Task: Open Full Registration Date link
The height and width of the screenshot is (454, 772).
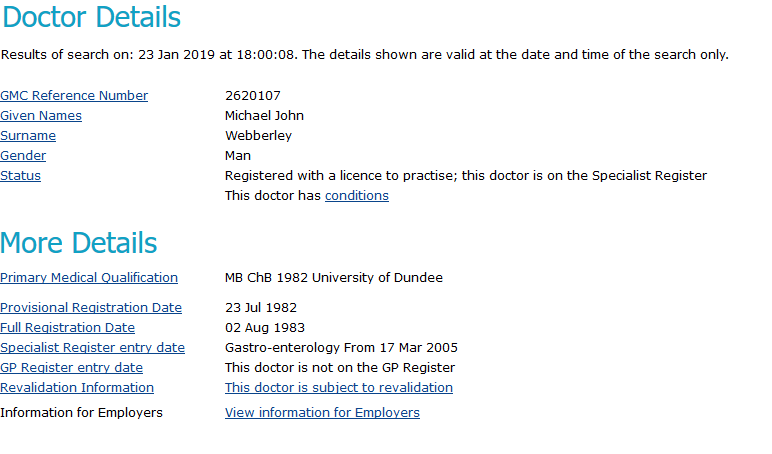Action: [67, 327]
